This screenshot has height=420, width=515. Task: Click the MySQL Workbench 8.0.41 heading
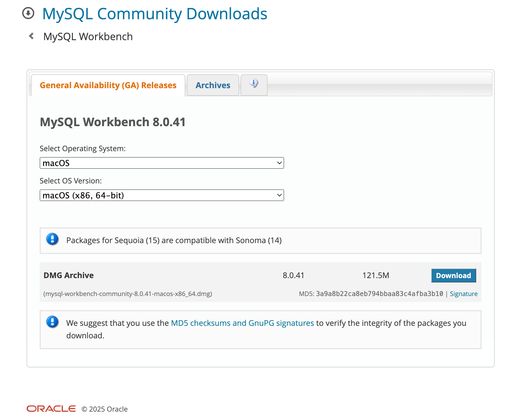coord(112,122)
